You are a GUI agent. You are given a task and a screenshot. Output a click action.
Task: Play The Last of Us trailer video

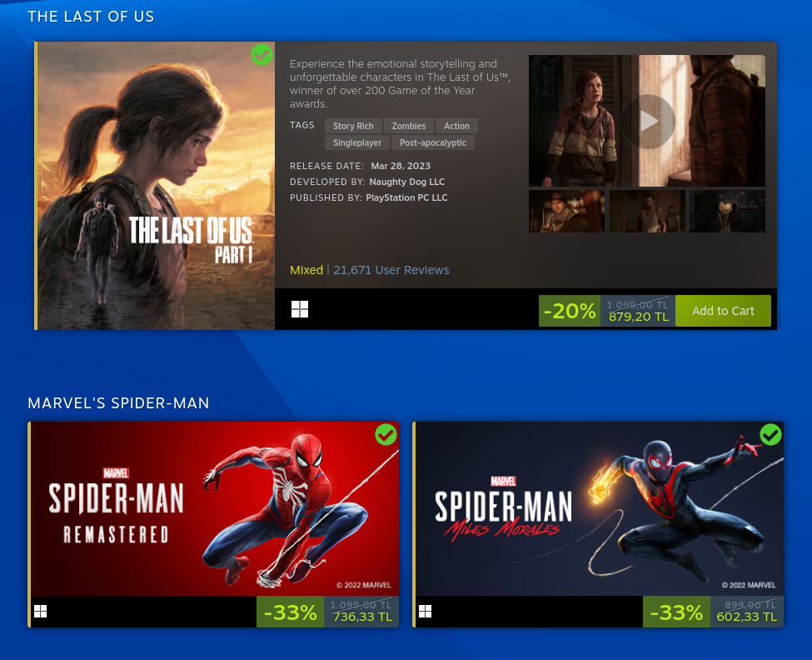[647, 121]
